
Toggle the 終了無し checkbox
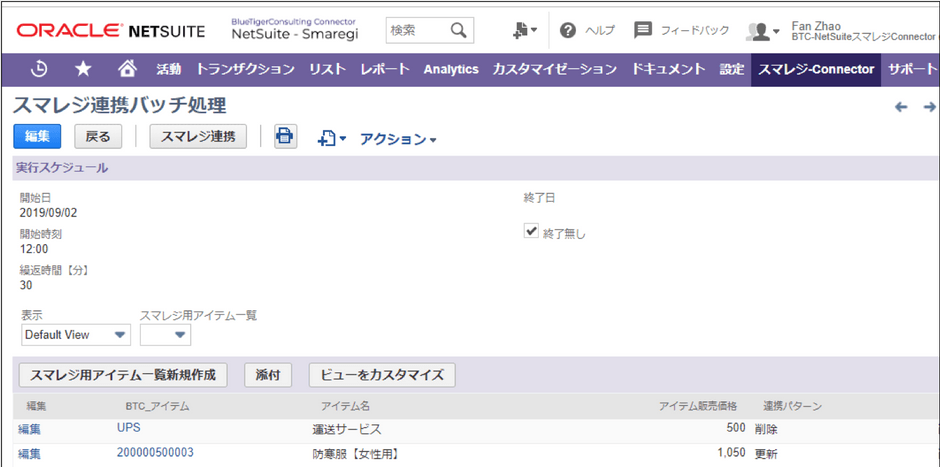click(531, 231)
